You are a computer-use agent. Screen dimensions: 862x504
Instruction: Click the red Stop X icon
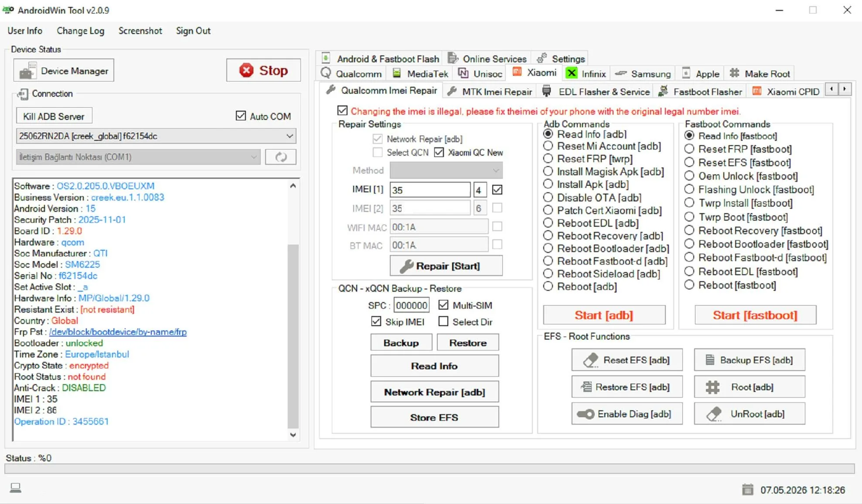pos(246,70)
